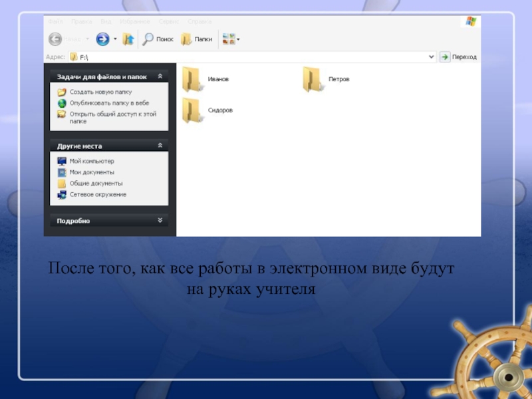Expand the Подробно panel chevron
Viewport: 532px width, 399px height.
pyautogui.click(x=160, y=220)
